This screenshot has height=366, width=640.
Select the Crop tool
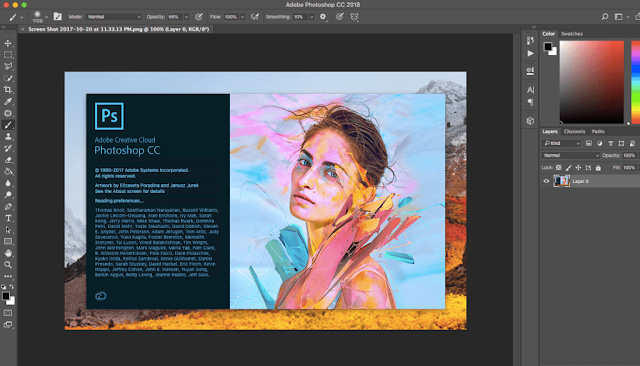coord(8,89)
